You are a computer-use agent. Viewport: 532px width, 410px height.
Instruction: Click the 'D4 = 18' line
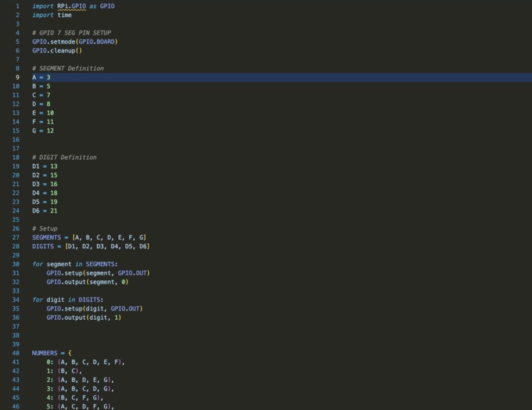45,193
